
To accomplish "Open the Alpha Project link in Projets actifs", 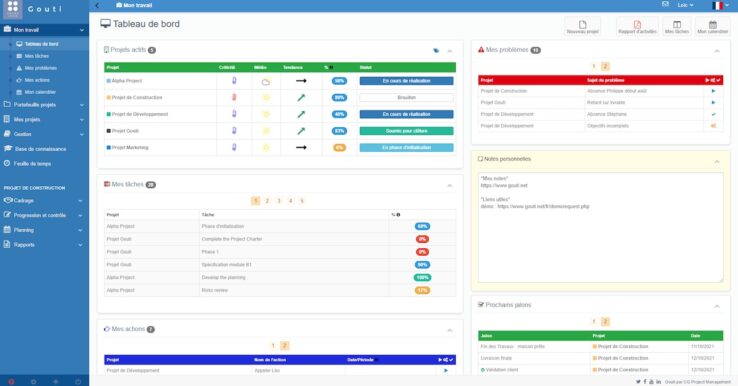I will pos(127,81).
